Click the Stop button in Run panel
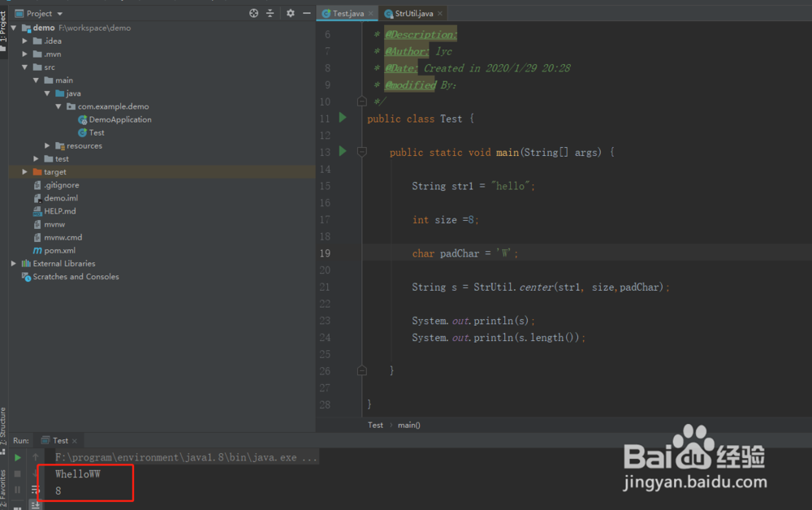Image resolution: width=812 pixels, height=510 pixels. click(x=18, y=473)
